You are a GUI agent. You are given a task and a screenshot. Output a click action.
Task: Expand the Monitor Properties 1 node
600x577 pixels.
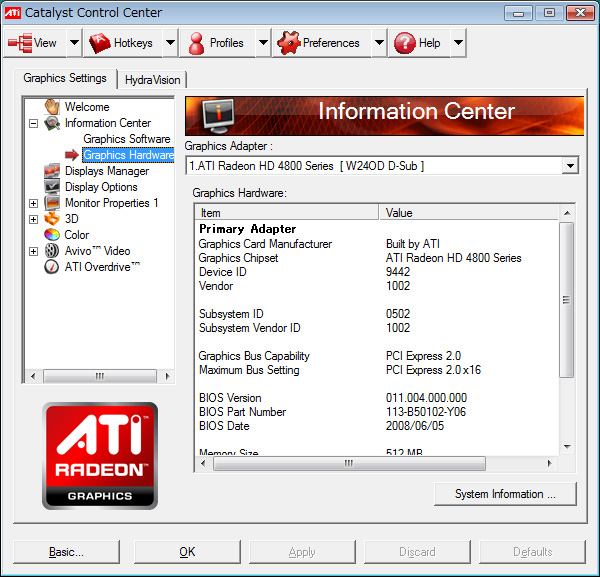(x=34, y=203)
